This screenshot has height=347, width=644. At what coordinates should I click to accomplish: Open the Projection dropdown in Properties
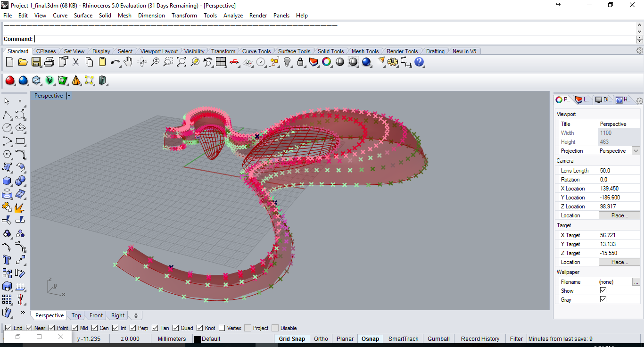click(x=636, y=151)
